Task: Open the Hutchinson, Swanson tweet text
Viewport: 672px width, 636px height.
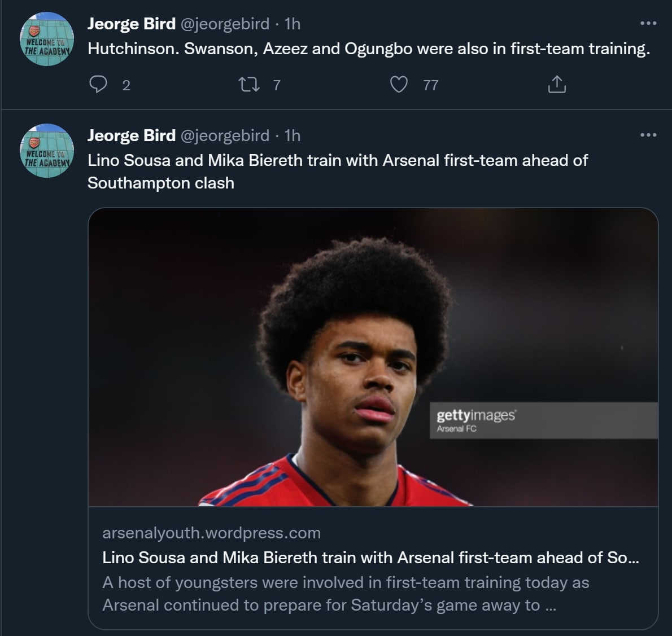Action: pyautogui.click(x=368, y=49)
